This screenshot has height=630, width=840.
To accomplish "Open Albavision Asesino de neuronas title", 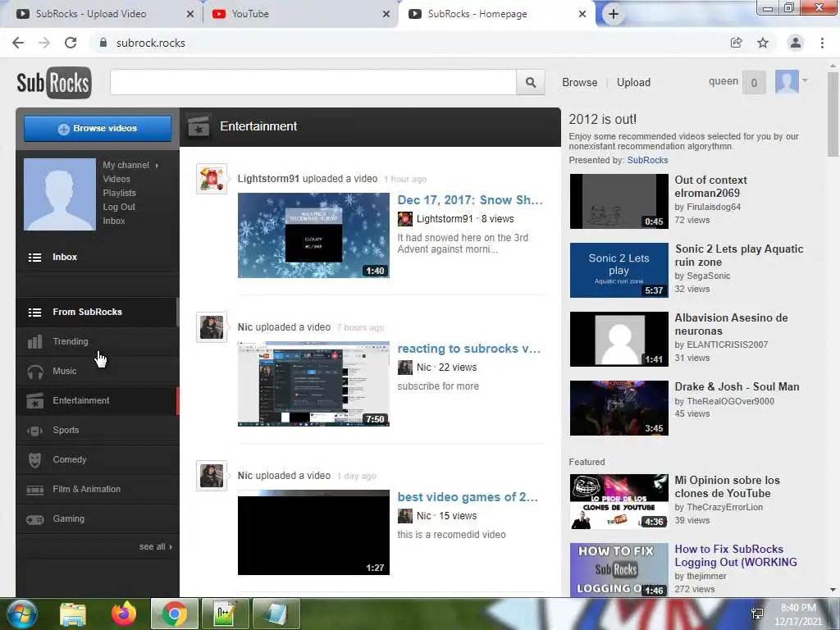I will pos(731,324).
